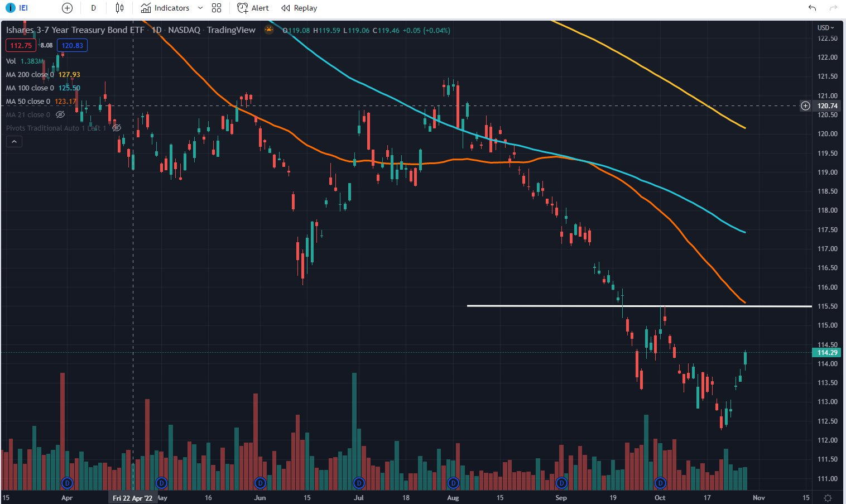Select the Vol indicator legend
The height and width of the screenshot is (504, 846).
click(11, 61)
